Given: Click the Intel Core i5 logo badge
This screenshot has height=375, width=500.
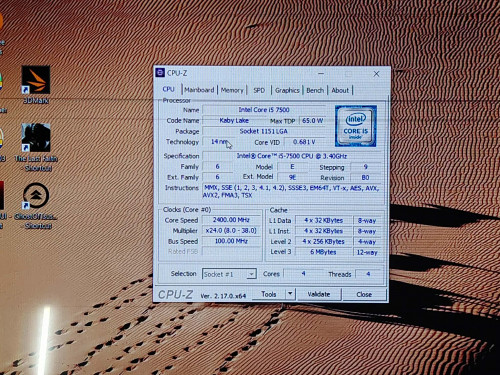Looking at the screenshot, I should [x=356, y=126].
